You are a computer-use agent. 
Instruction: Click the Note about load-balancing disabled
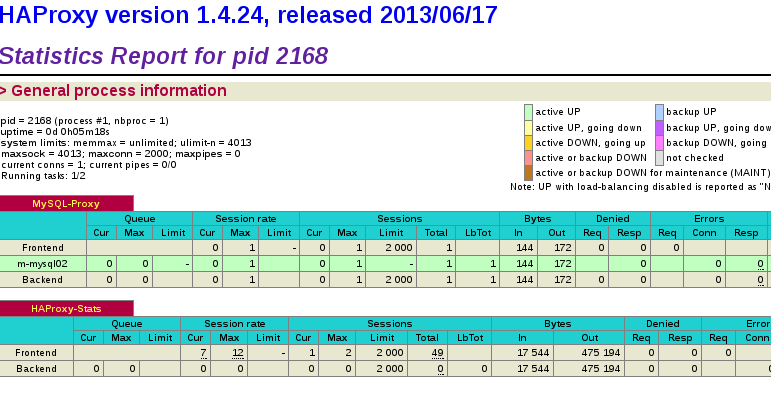pos(640,187)
